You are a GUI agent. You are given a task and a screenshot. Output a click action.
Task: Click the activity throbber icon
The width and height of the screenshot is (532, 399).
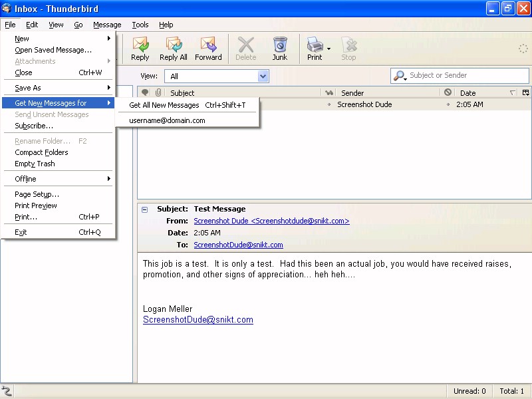coord(523,49)
